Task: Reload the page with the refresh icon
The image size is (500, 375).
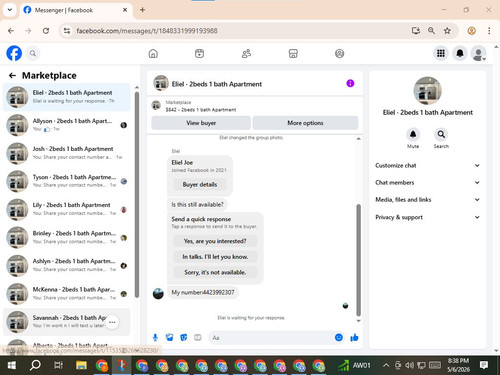Action: pyautogui.click(x=46, y=31)
